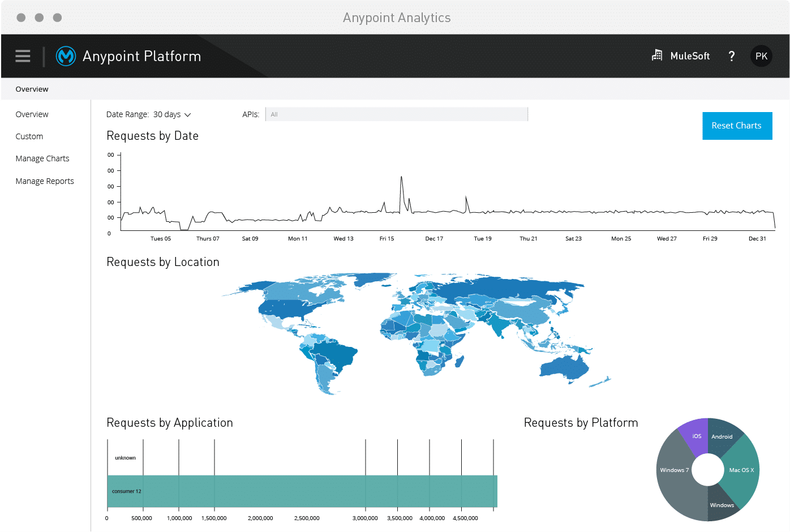Open the PK user profile avatar
The height and width of the screenshot is (532, 790).
pos(761,56)
